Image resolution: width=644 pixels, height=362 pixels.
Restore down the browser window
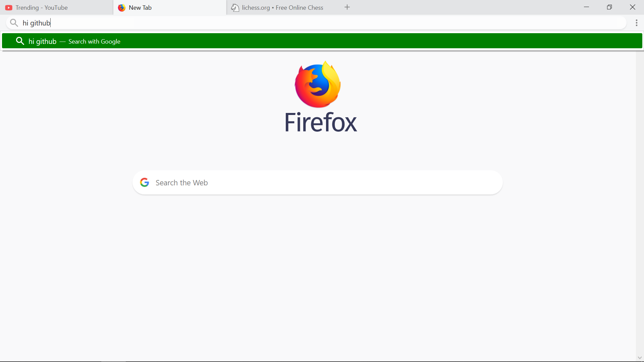(x=609, y=7)
